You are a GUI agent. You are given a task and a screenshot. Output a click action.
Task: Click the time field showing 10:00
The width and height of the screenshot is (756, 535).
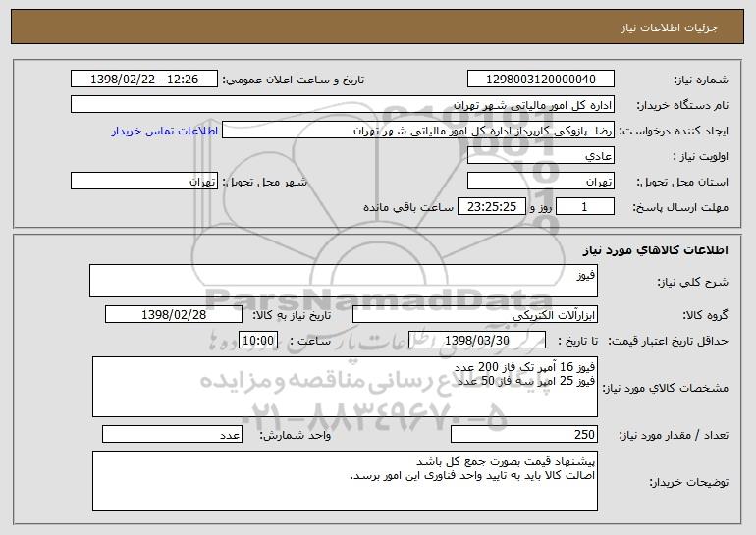[258, 341]
